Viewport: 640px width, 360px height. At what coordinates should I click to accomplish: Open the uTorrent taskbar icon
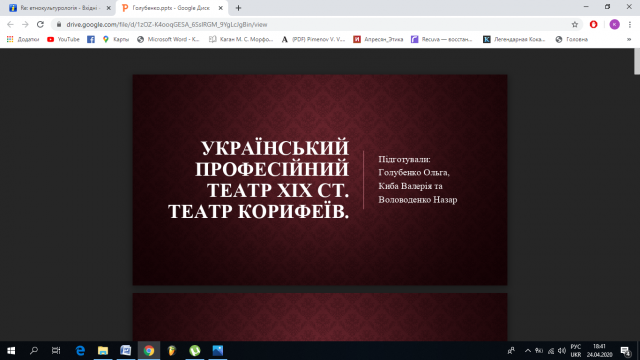(195, 351)
